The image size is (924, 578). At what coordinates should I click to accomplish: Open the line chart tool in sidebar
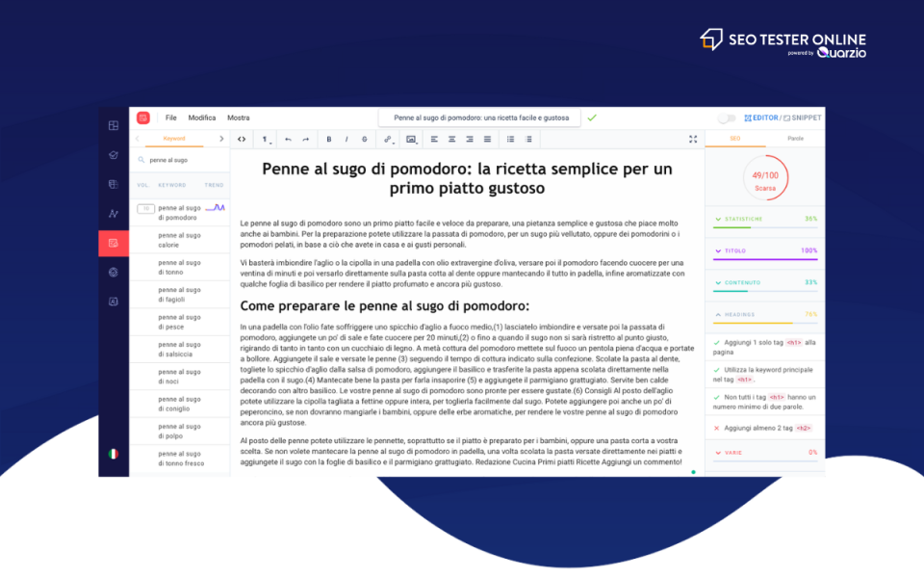114,214
